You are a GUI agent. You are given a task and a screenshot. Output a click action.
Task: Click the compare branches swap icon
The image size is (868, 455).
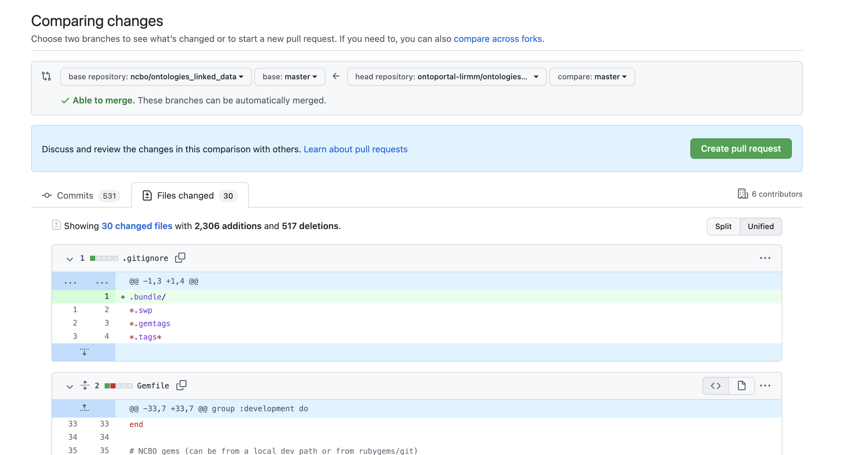point(46,76)
